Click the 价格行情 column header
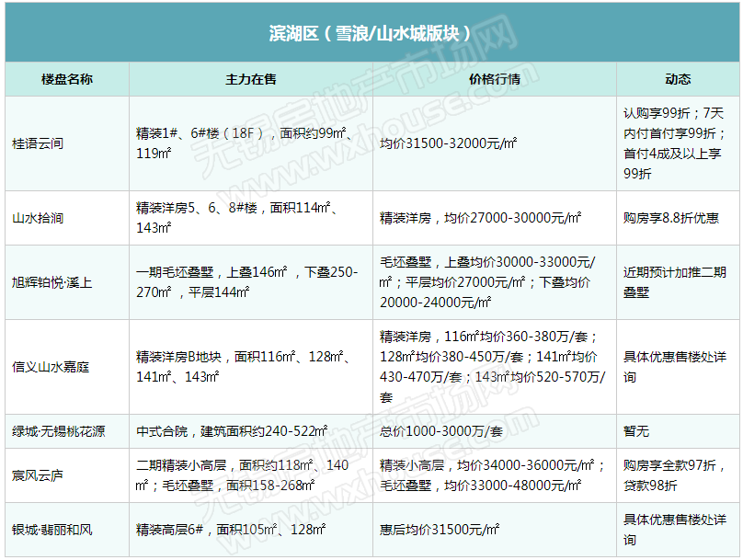This screenshot has width=743, height=560. tap(494, 79)
